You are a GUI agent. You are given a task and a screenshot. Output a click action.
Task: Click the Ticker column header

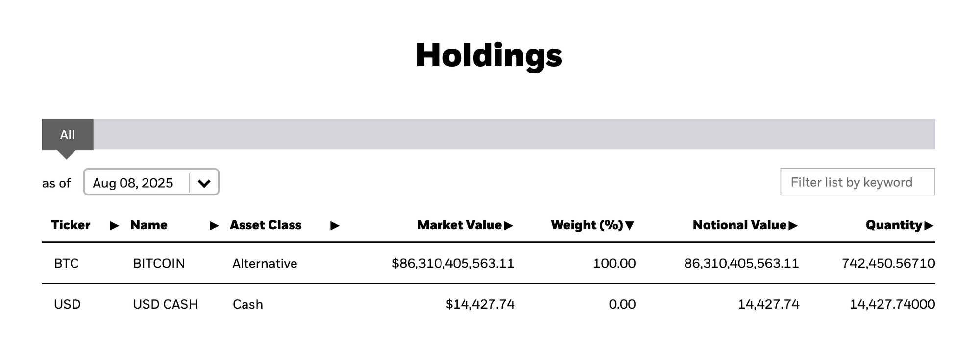[x=71, y=225]
